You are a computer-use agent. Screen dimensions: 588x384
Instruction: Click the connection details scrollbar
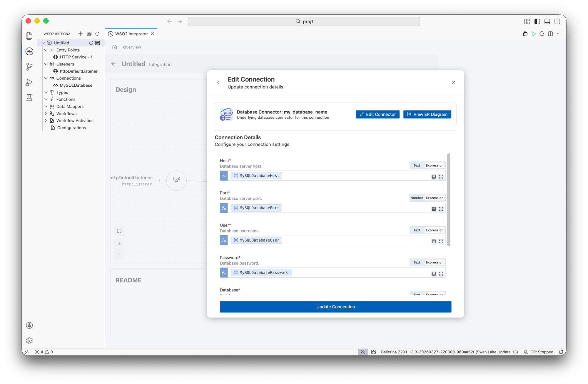pyautogui.click(x=449, y=200)
